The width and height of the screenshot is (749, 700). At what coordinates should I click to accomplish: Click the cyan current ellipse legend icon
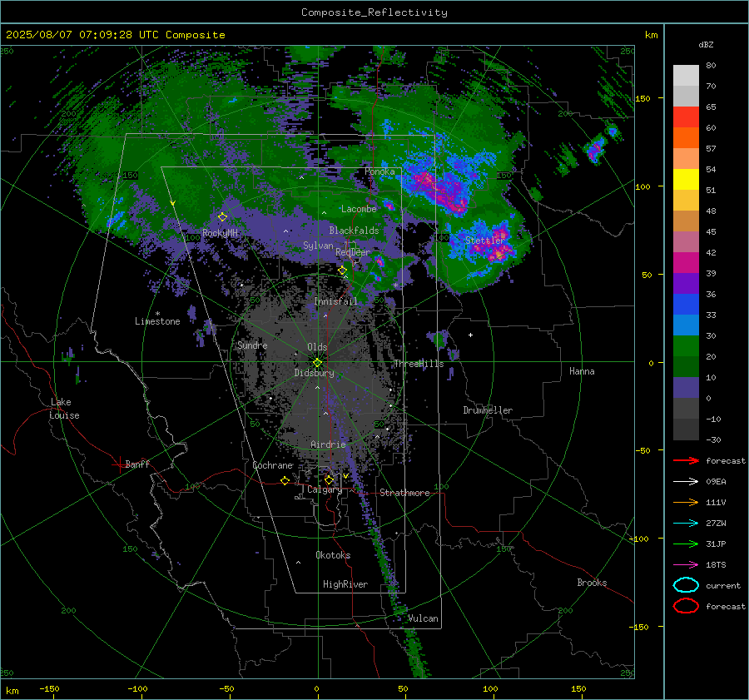pyautogui.click(x=686, y=585)
